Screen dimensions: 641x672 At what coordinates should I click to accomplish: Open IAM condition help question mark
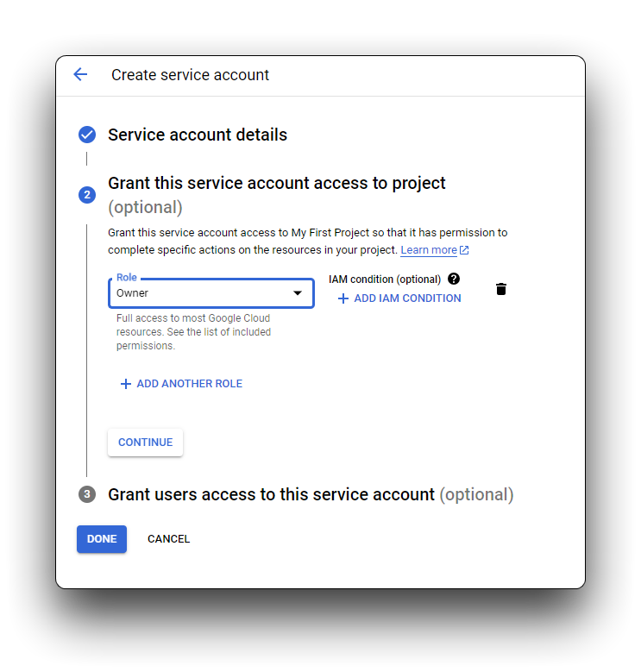[454, 279]
